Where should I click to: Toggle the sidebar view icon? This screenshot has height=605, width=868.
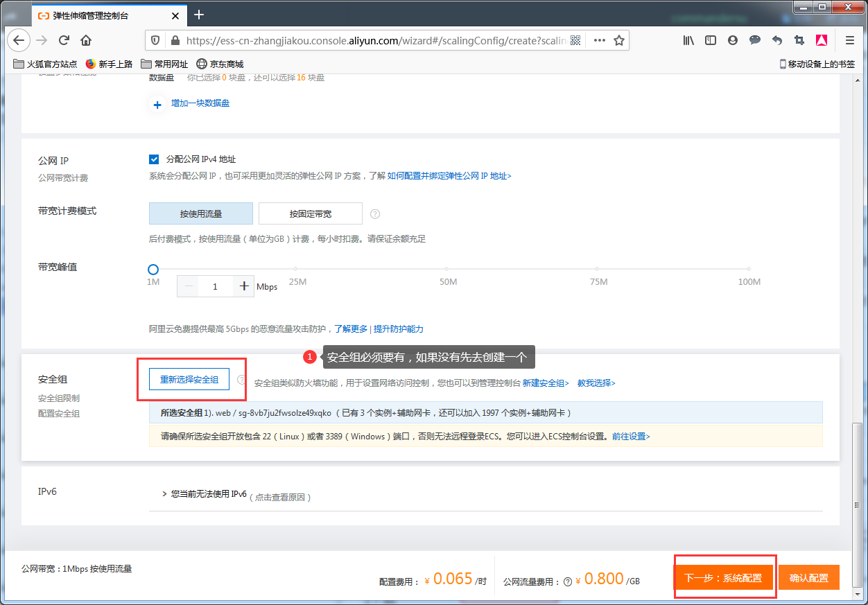pyautogui.click(x=711, y=40)
